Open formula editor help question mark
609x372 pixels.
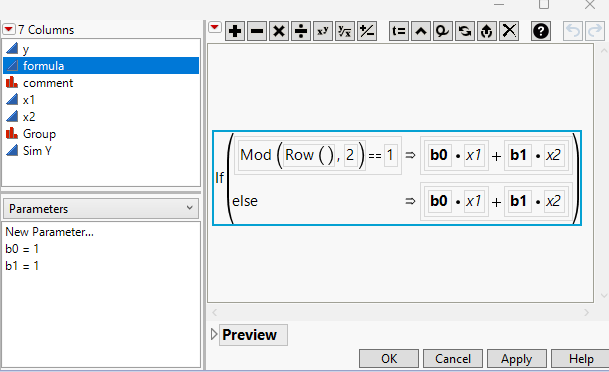(x=541, y=31)
